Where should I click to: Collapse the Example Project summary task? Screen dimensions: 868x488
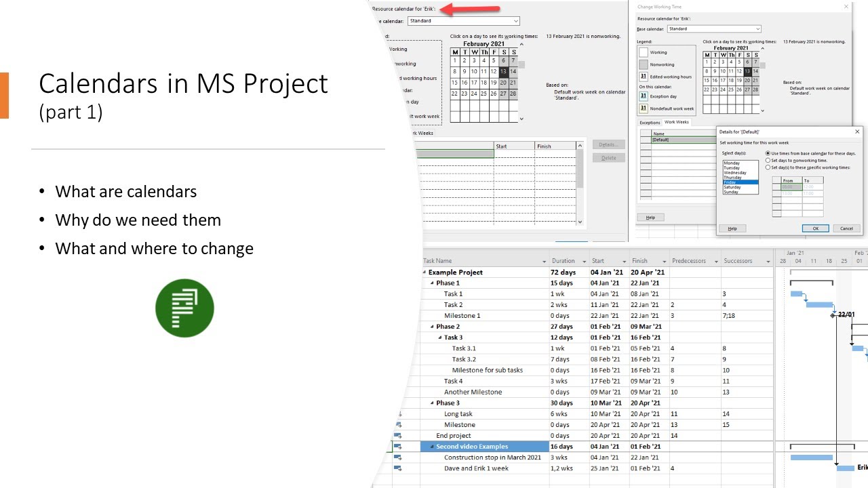425,272
